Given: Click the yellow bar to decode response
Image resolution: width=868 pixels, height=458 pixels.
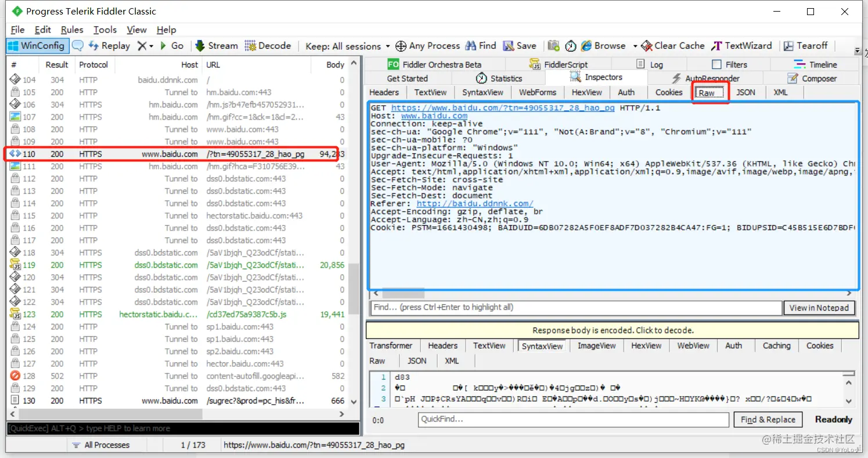Looking at the screenshot, I should click(613, 330).
